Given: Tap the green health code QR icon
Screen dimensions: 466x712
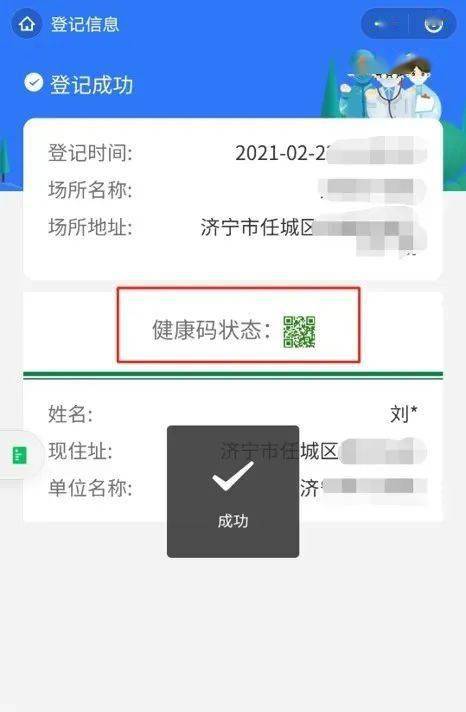Looking at the screenshot, I should click(x=299, y=331).
